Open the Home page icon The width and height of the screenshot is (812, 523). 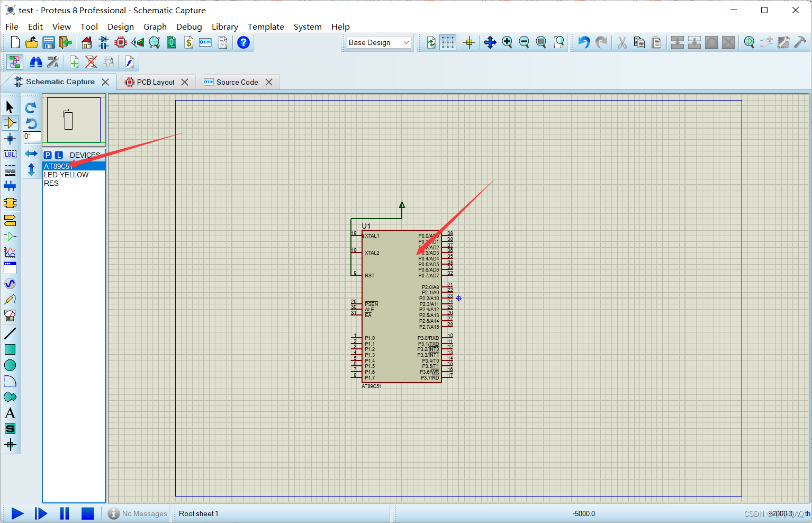click(x=87, y=42)
